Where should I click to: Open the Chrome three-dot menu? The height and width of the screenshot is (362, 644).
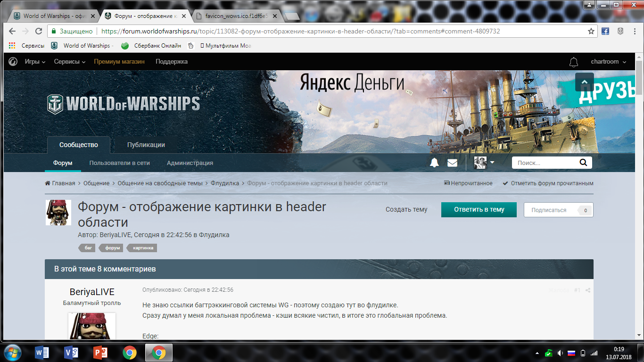tap(634, 31)
